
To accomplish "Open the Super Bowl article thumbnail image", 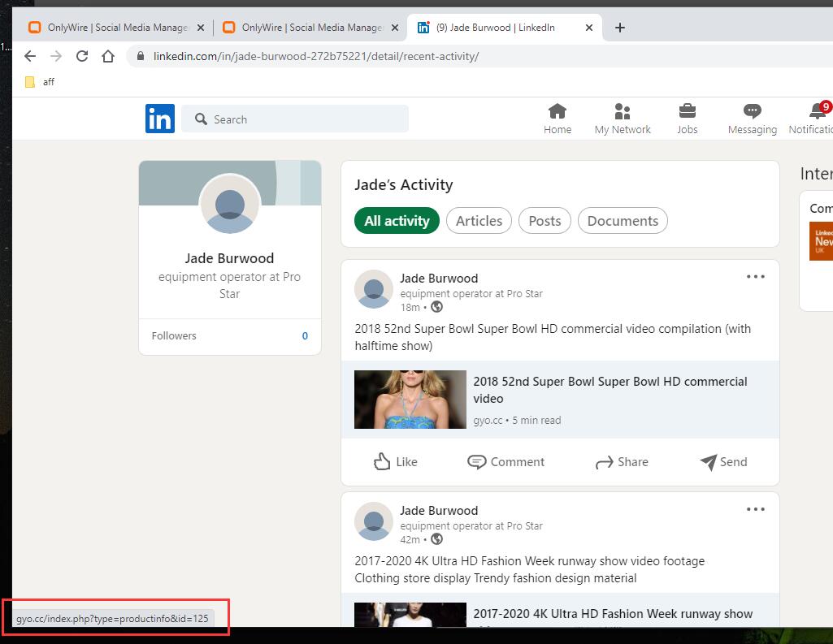I will (x=410, y=400).
